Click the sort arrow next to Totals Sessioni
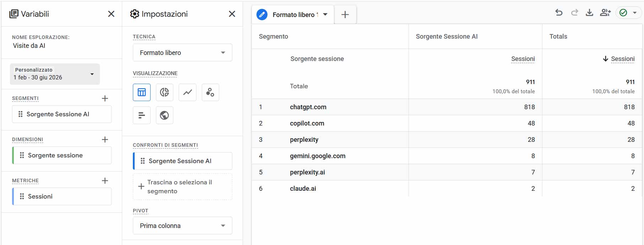The image size is (644, 245). point(606,59)
